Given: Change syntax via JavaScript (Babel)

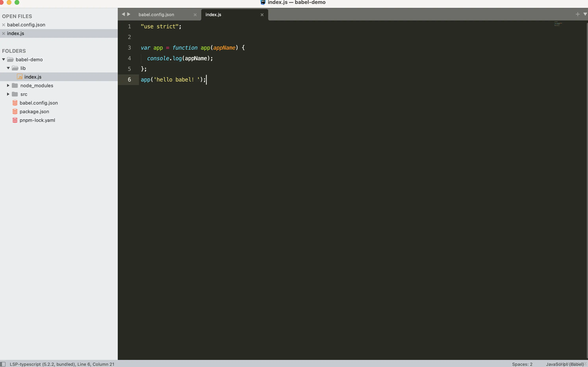Looking at the screenshot, I should point(565,364).
